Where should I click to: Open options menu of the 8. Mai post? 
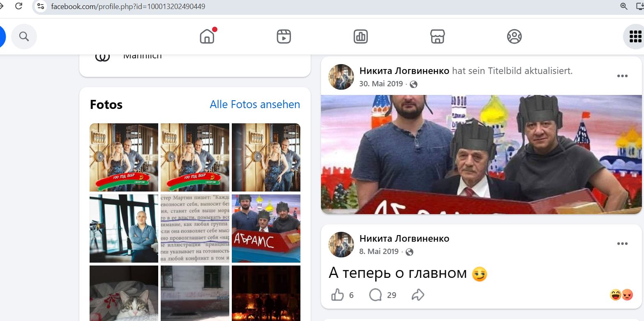[x=622, y=244]
